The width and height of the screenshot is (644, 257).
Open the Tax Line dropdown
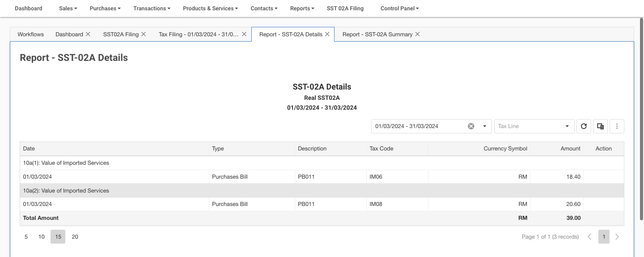click(x=534, y=126)
